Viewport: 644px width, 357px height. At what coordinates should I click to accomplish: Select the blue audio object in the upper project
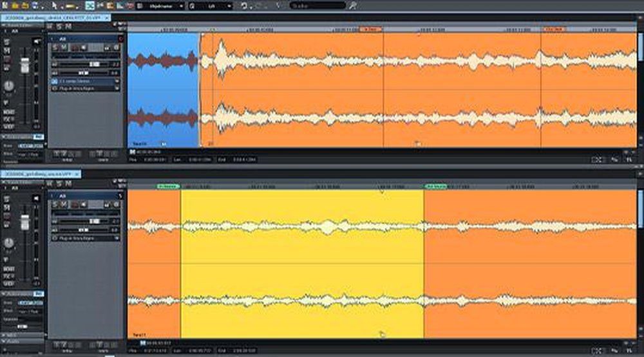pyautogui.click(x=164, y=90)
